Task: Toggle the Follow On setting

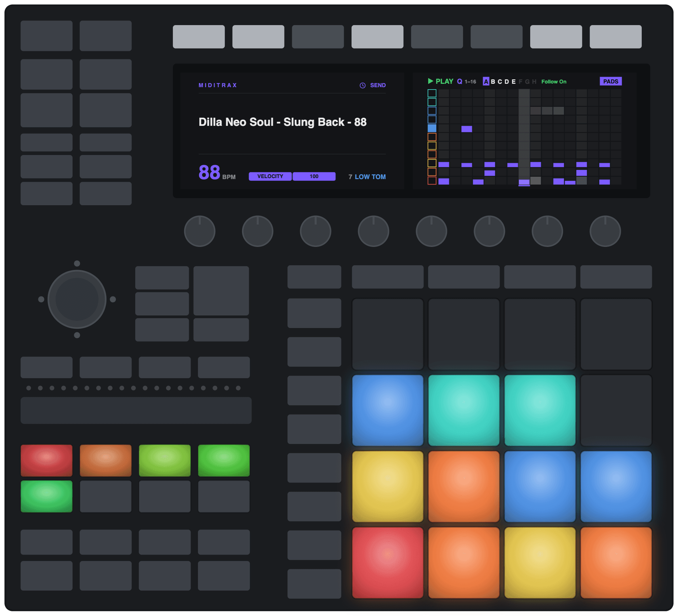Action: 554,82
